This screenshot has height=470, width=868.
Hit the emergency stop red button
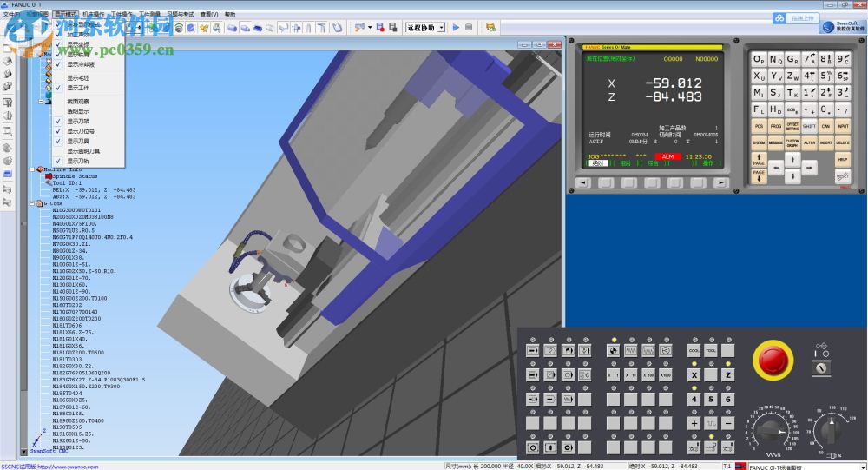(x=773, y=361)
